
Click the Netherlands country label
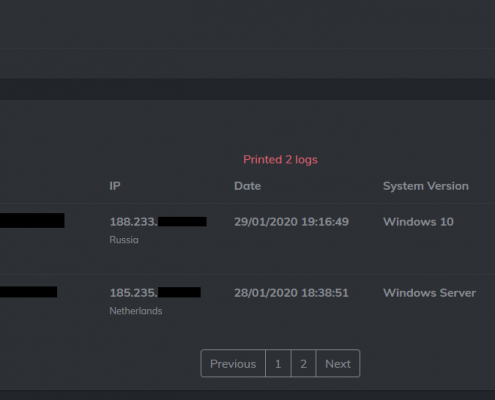136,311
